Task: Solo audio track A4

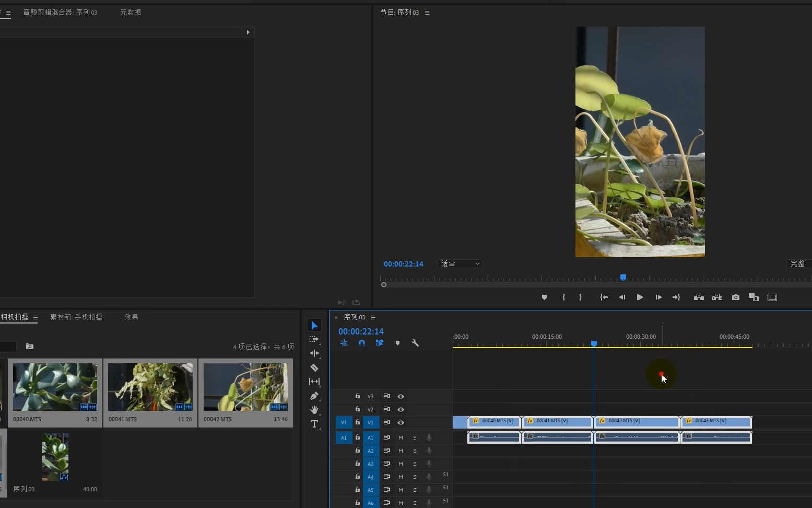Action: 415,477
